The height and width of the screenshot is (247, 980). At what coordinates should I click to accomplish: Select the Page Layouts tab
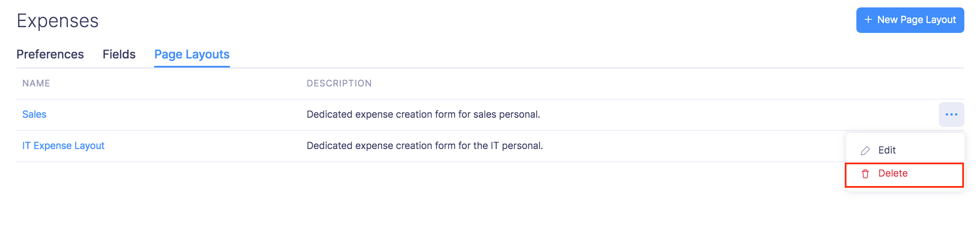pos(192,54)
